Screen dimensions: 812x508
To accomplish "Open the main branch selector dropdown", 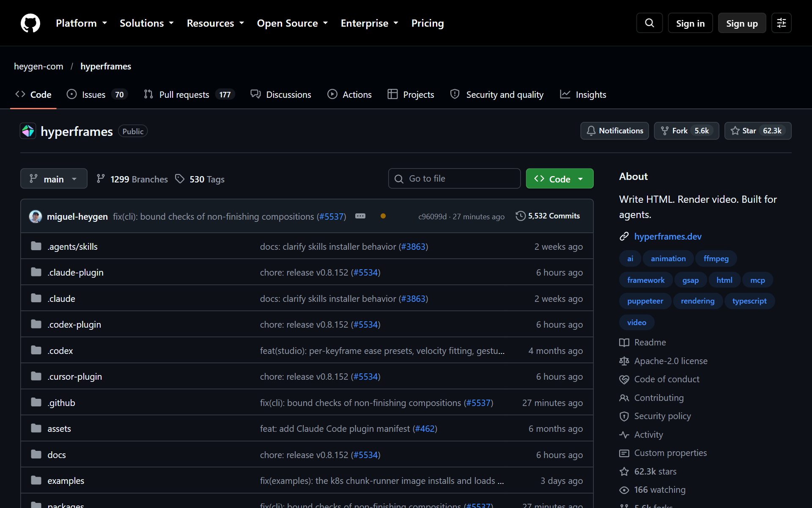I will coord(54,179).
